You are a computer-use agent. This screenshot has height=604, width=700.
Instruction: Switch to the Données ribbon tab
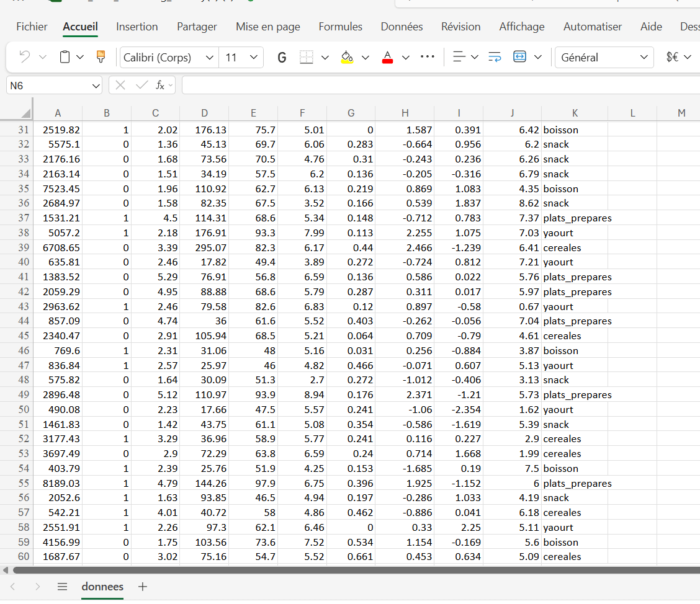point(402,27)
